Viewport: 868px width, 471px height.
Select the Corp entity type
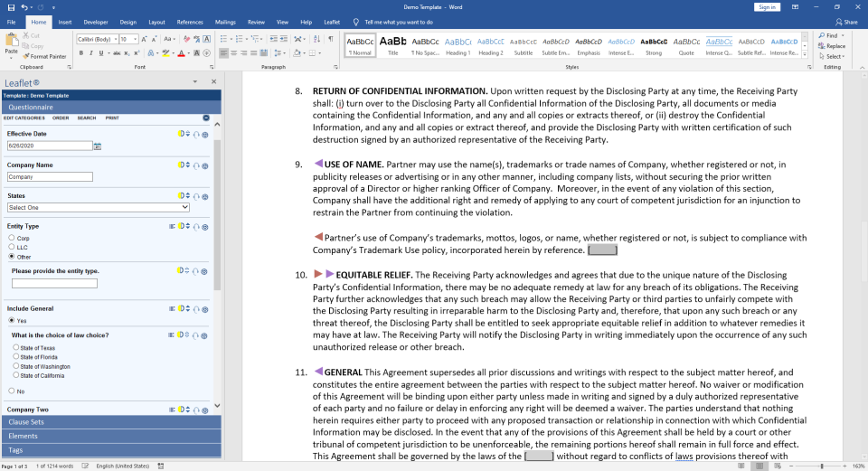tap(12, 238)
